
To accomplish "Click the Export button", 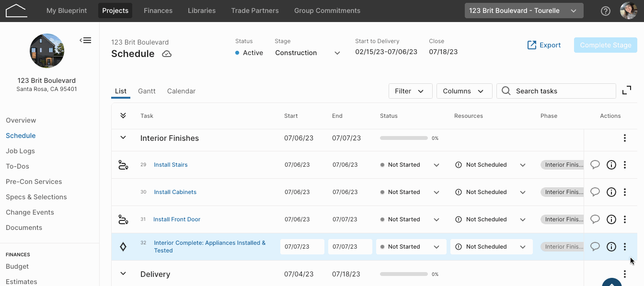I will click(x=544, y=45).
